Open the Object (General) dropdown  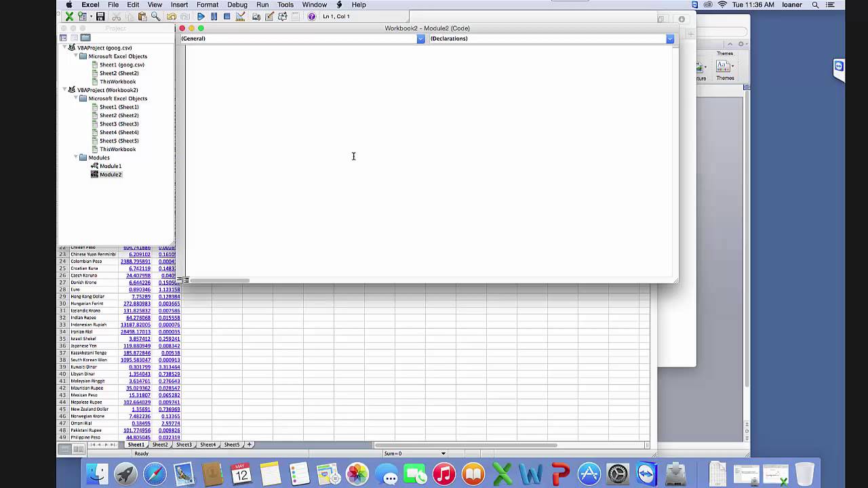[x=420, y=39]
